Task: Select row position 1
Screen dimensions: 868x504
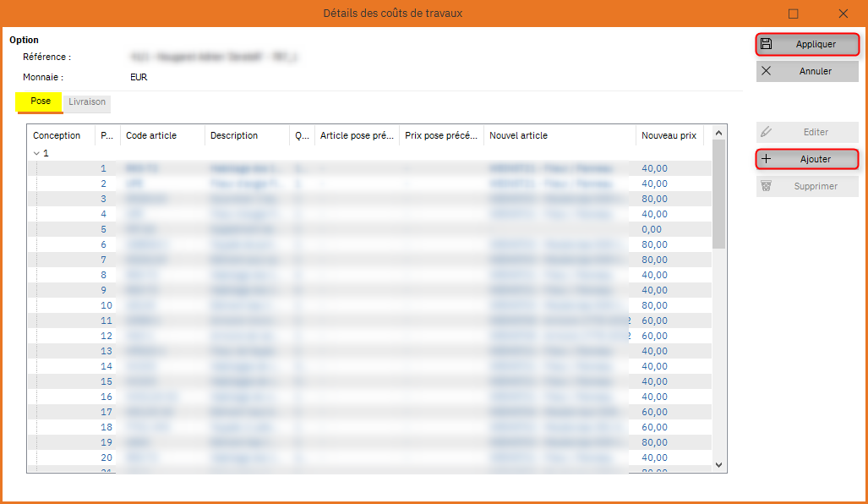Action: click(369, 168)
